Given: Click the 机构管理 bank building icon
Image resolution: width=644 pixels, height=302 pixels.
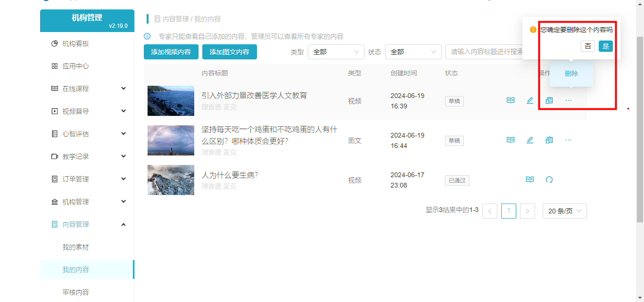Looking at the screenshot, I should pos(55,202).
